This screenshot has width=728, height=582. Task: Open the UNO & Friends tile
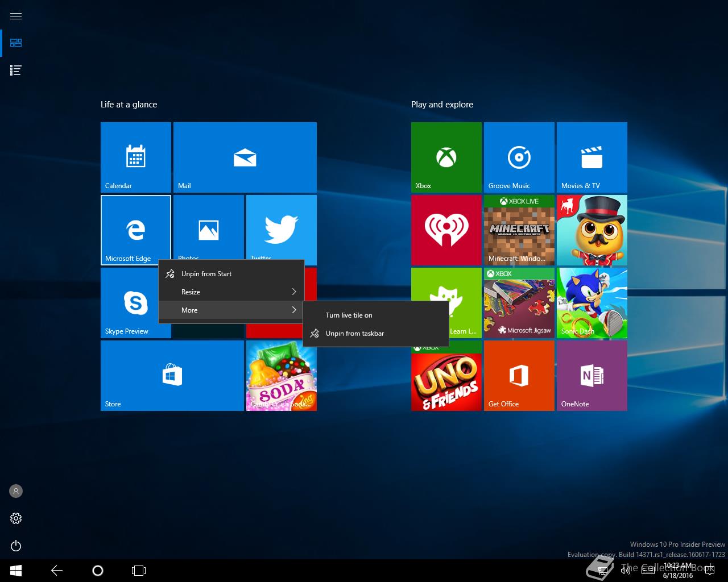(x=446, y=379)
